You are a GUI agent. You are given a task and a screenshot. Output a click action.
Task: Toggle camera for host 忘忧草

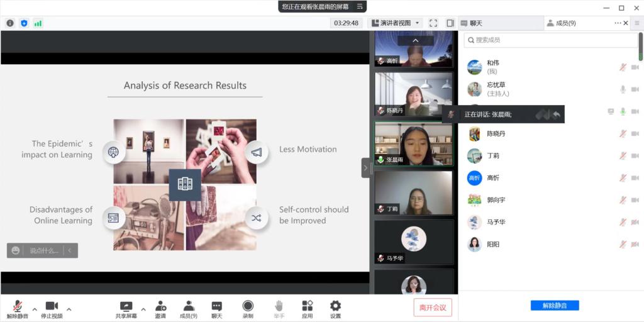tap(635, 89)
